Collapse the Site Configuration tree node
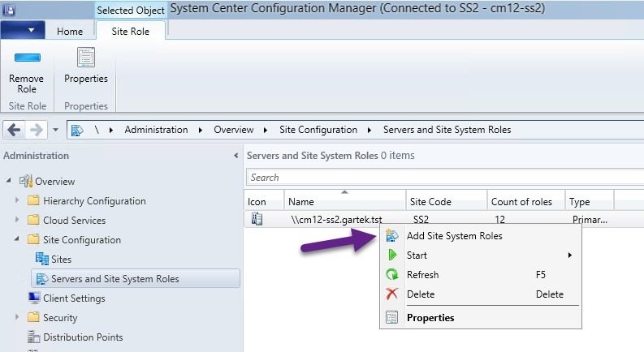Viewport: 644px width, 352px height. [x=17, y=238]
